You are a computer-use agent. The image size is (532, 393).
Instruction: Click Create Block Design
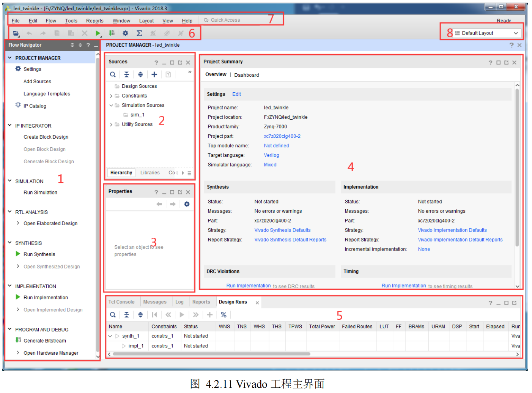[46, 137]
